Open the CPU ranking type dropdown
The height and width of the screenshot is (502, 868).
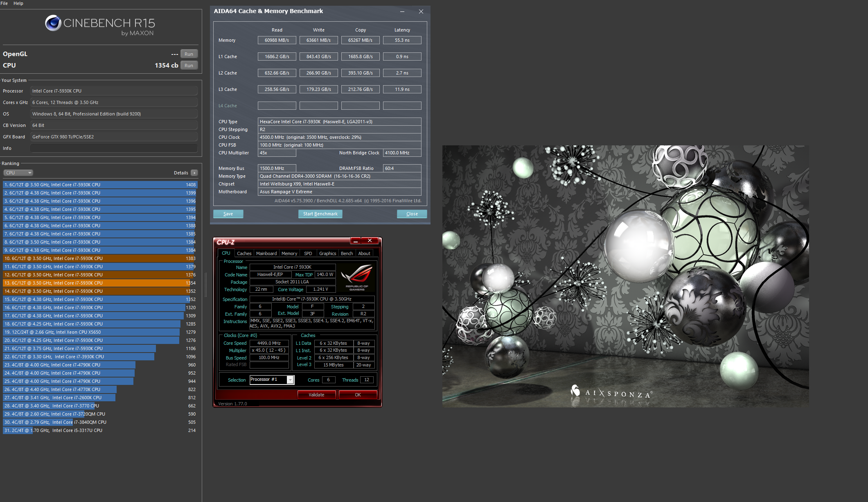tap(18, 173)
